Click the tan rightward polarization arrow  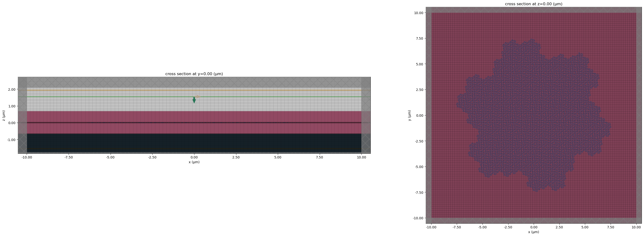coord(198,97)
